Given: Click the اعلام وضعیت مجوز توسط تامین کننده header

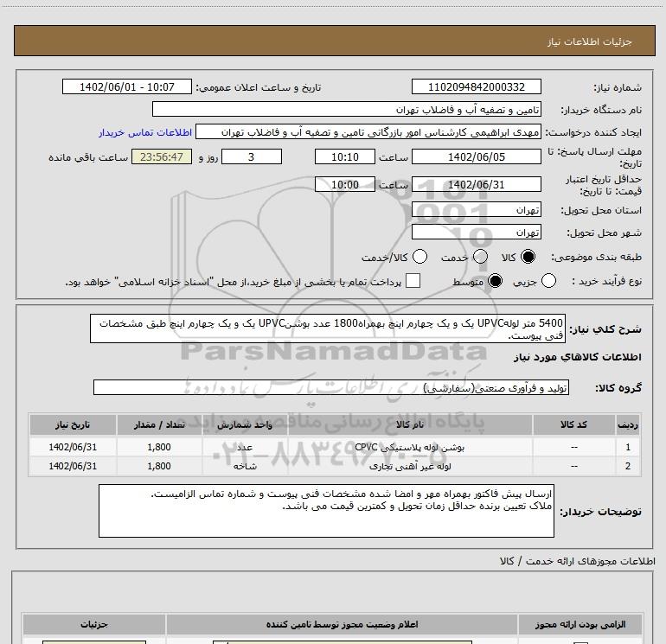Looking at the screenshot, I should [342, 624].
